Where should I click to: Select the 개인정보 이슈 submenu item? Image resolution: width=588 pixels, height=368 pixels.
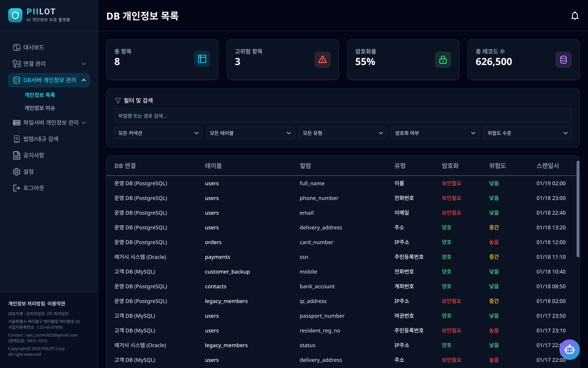(40, 108)
